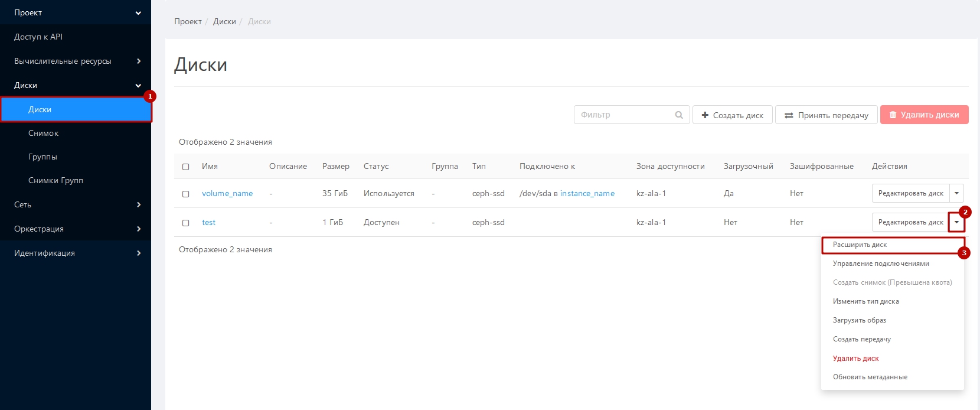This screenshot has height=410, width=980.
Task: Expand Вычислительные ресурсы section arrow
Action: pyautogui.click(x=139, y=61)
